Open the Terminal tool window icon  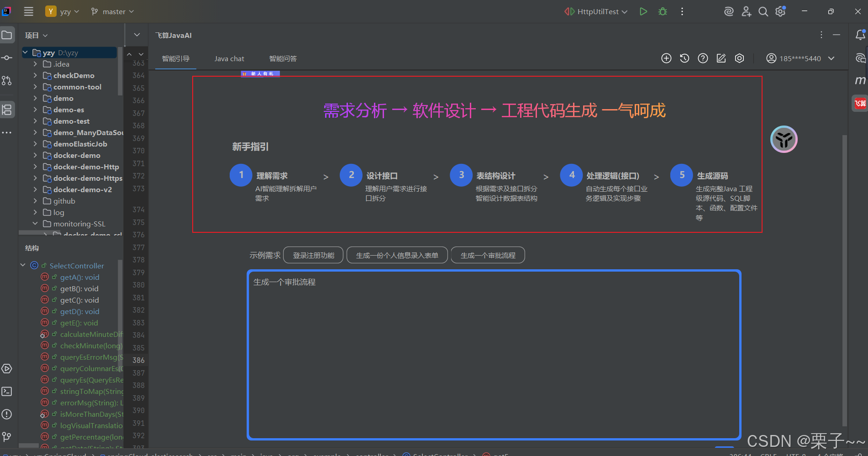tap(7, 391)
